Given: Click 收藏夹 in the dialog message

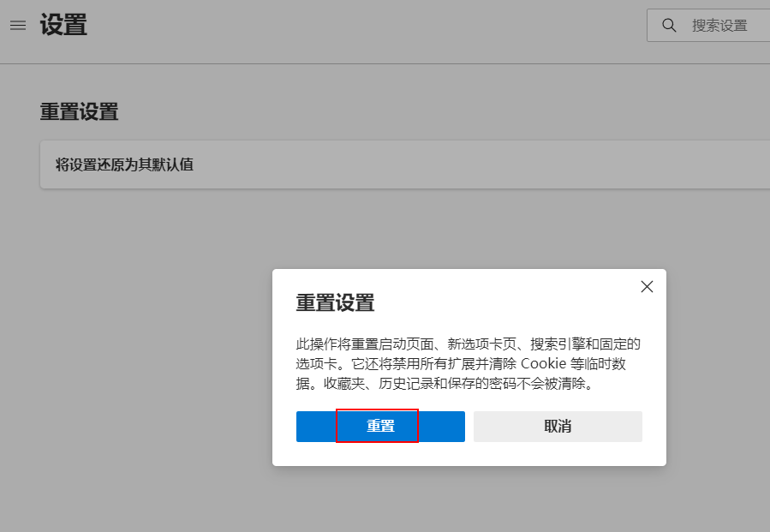Looking at the screenshot, I should pos(344,384).
